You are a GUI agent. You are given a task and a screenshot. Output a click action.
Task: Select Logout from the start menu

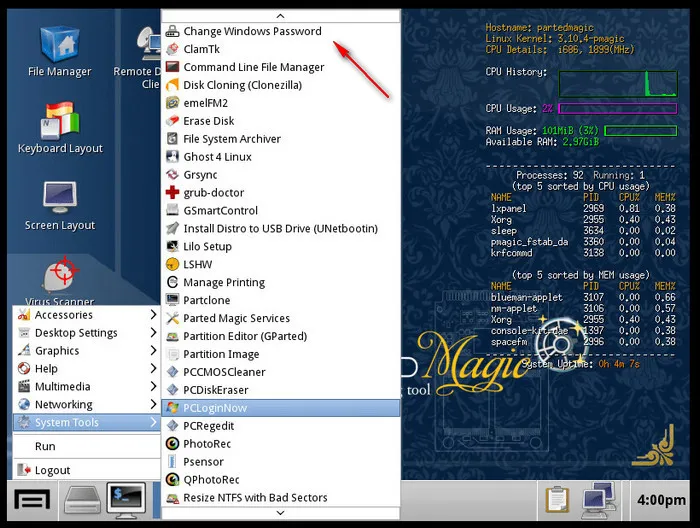click(x=87, y=470)
